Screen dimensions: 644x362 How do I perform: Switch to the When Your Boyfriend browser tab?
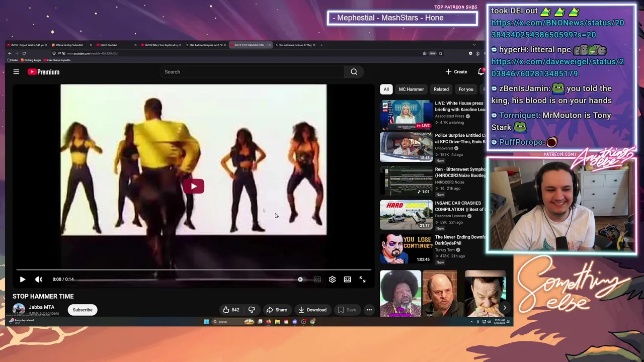[160, 45]
